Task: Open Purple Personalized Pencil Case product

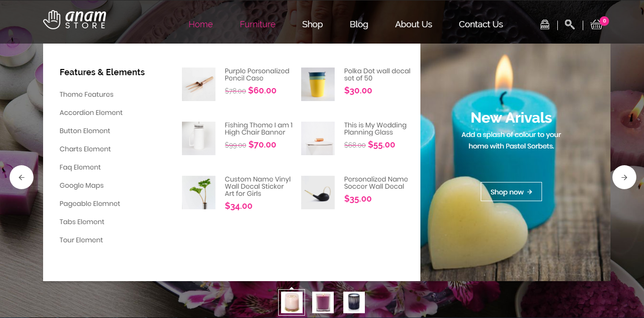Action: [257, 75]
